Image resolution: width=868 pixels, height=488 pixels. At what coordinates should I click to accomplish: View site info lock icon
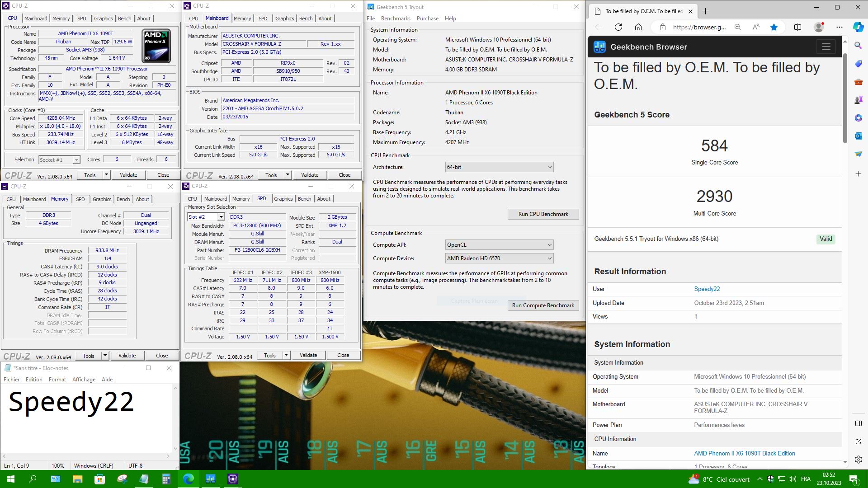point(662,27)
